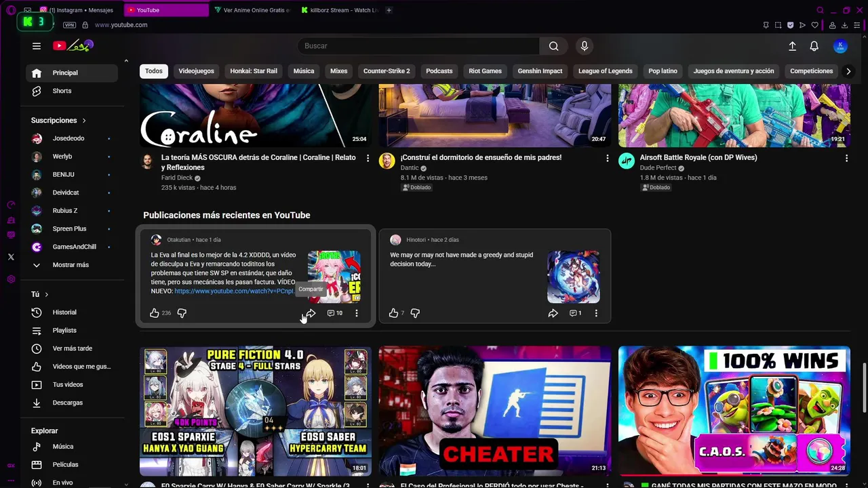Toggle the ad blocker shield icon
The image size is (868, 488).
tap(790, 25)
